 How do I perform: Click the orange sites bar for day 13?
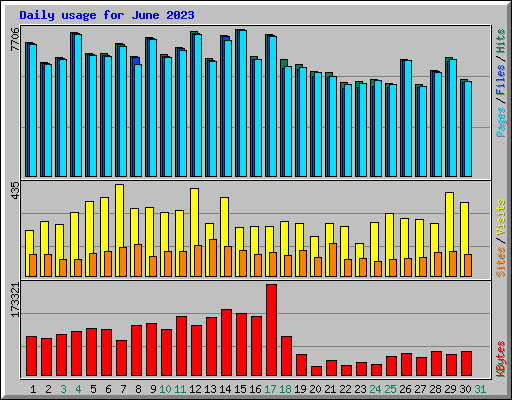click(213, 258)
